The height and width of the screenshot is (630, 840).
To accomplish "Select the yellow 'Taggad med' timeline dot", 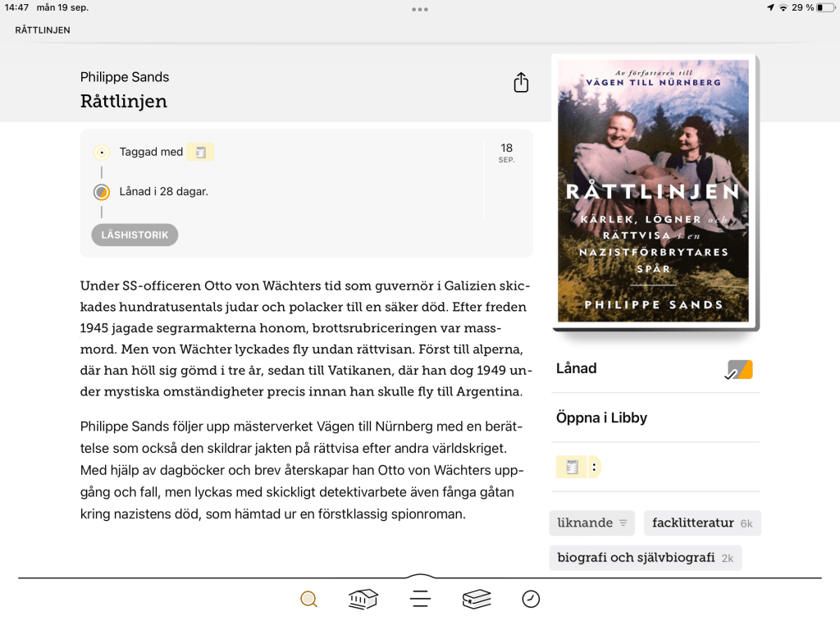I will click(x=102, y=153).
